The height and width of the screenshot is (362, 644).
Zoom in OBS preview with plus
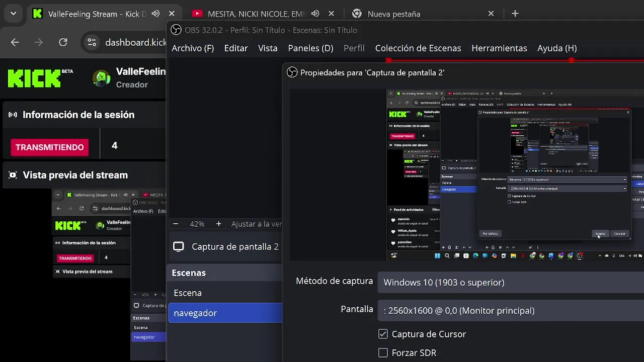point(218,224)
